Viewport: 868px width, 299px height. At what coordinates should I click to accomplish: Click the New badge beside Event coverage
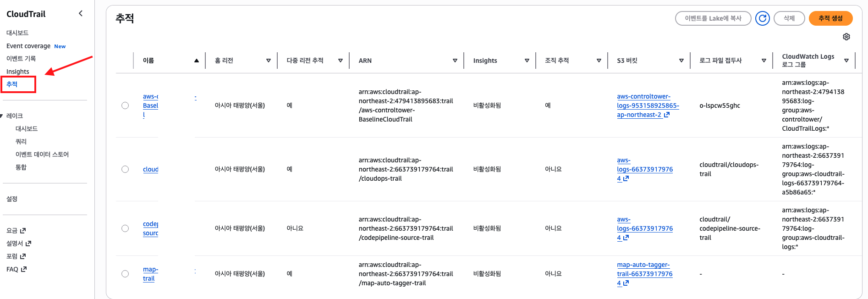(x=60, y=46)
